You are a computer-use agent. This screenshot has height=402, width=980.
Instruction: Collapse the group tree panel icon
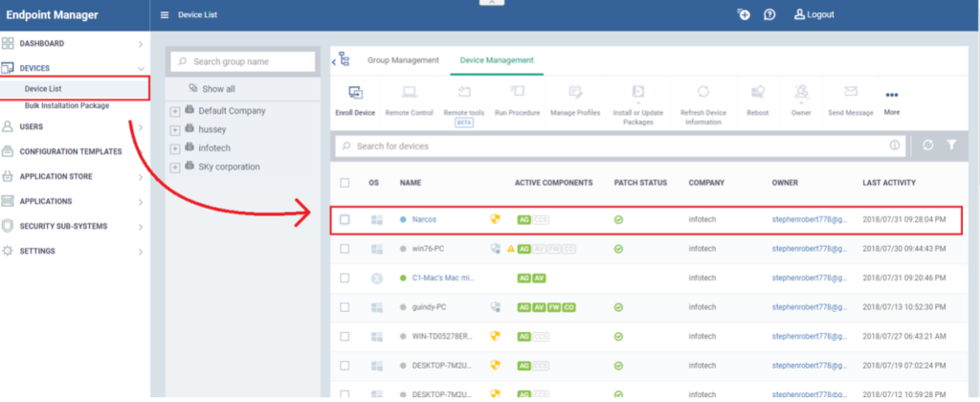click(x=341, y=60)
